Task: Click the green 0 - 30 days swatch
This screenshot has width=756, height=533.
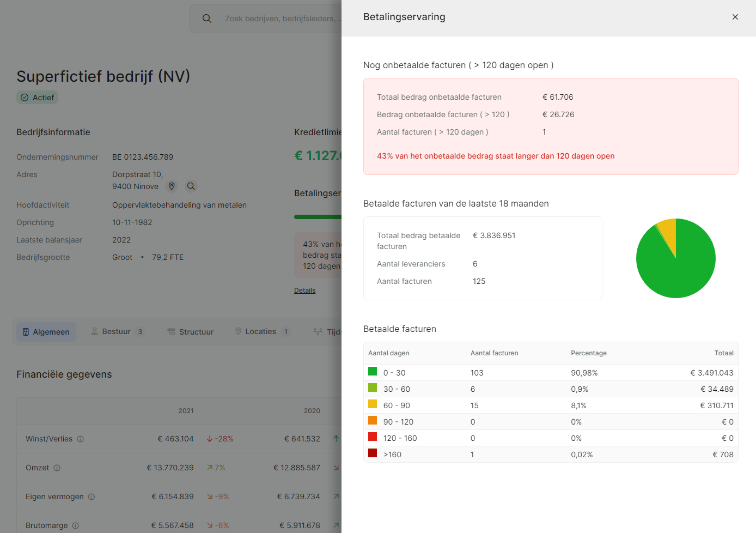Action: (x=373, y=372)
